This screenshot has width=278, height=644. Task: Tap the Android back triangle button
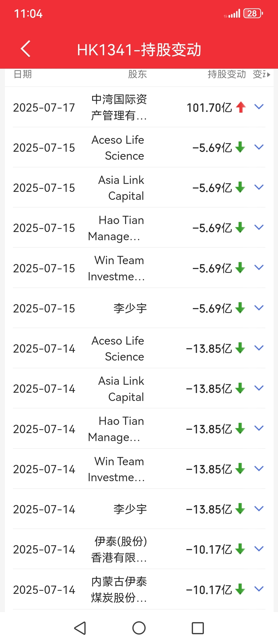click(x=80, y=628)
